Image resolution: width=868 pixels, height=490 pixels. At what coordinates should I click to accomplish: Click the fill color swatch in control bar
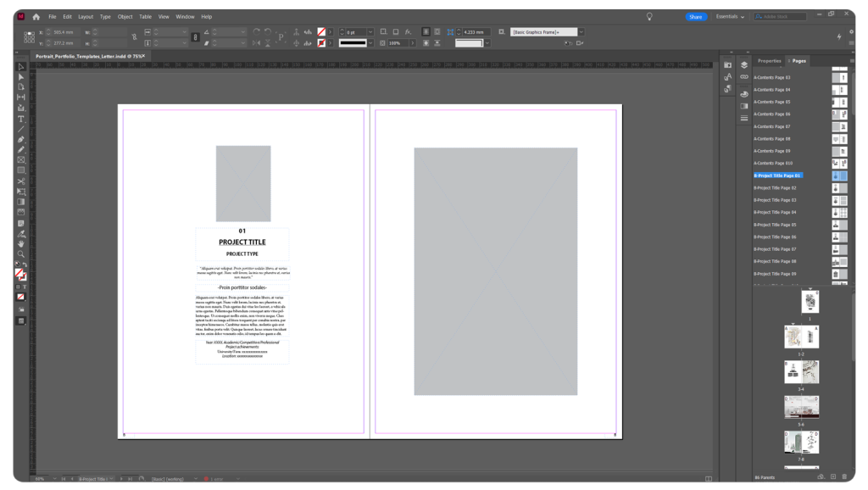[x=321, y=32]
